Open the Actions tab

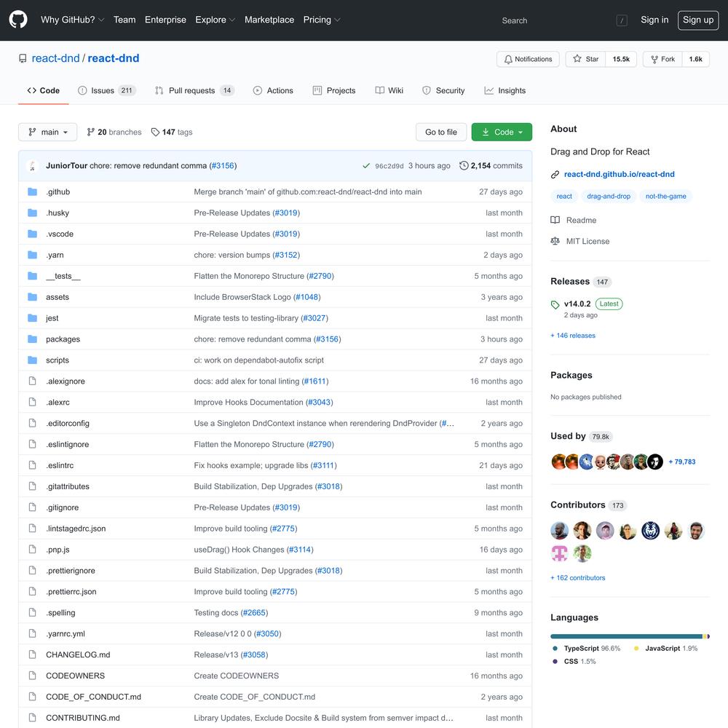point(273,90)
